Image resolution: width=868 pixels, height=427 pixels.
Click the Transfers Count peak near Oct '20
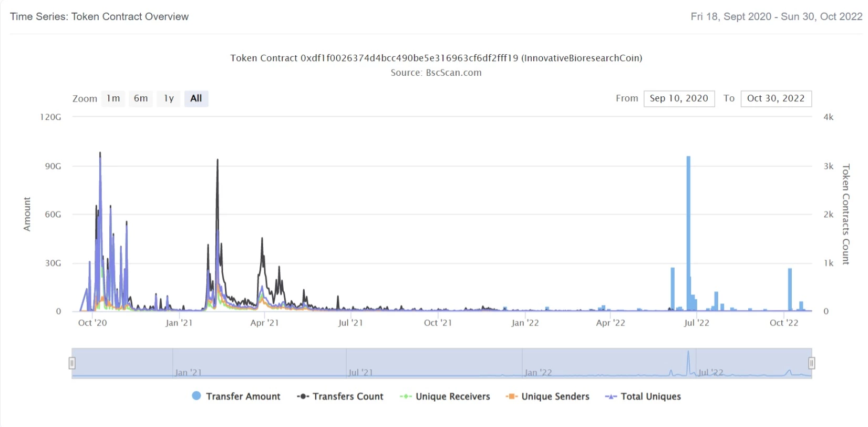tap(100, 154)
